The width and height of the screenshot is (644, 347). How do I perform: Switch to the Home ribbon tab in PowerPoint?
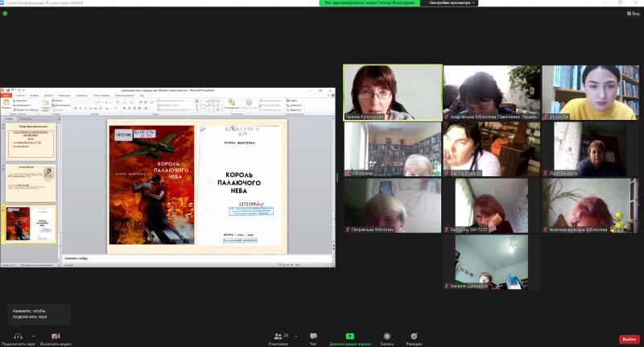pos(19,95)
